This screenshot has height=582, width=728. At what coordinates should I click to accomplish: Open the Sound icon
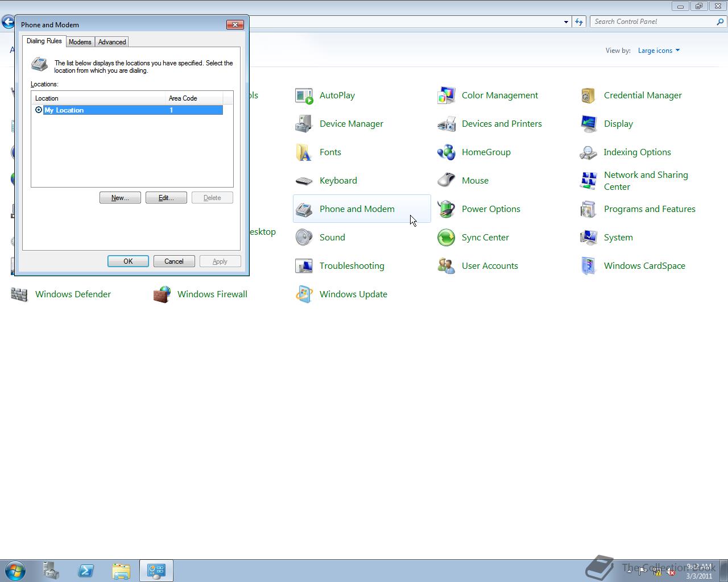pos(304,238)
